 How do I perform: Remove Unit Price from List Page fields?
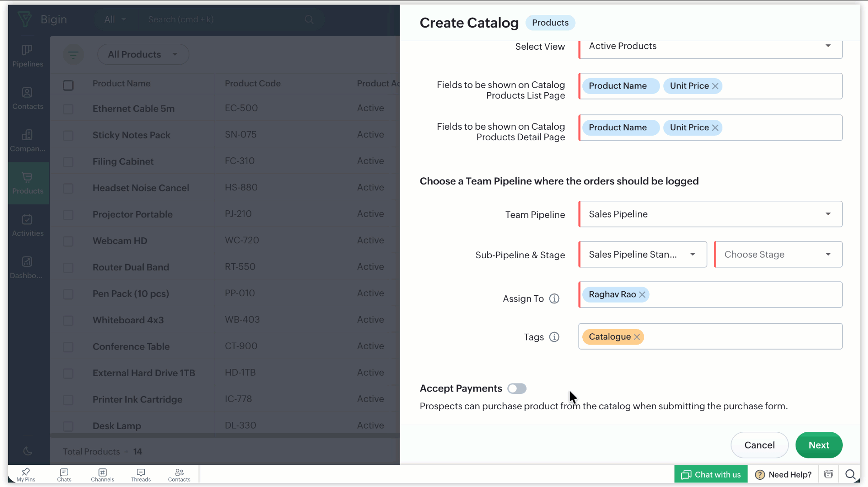(x=715, y=86)
